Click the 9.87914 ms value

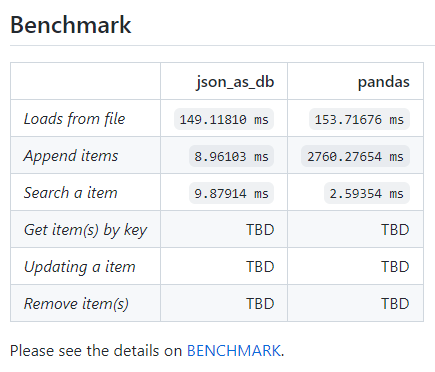(231, 193)
